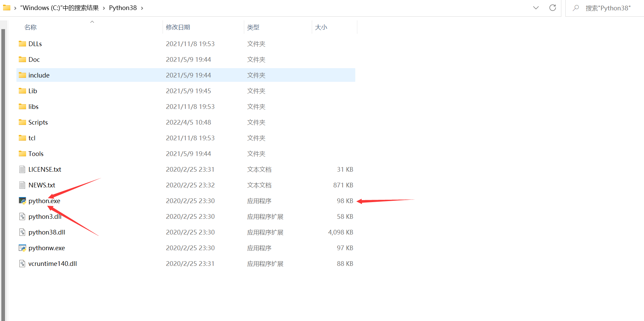Click the DLLs folder icon

point(22,44)
